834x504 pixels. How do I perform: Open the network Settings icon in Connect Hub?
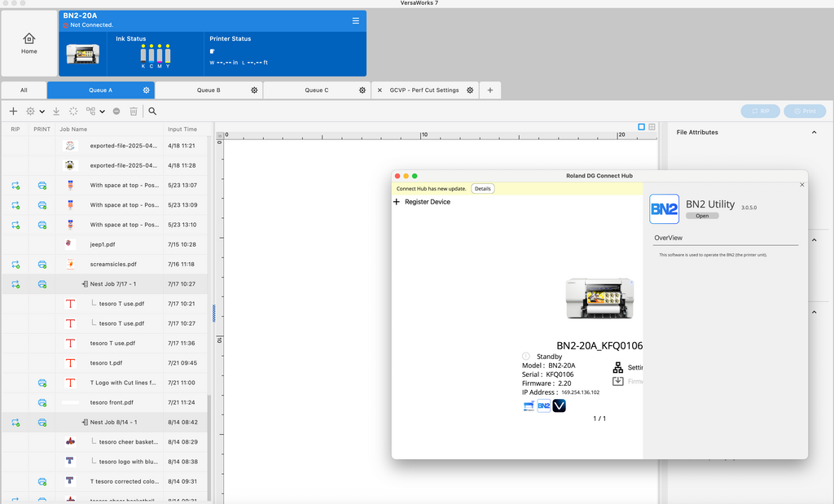tap(617, 367)
